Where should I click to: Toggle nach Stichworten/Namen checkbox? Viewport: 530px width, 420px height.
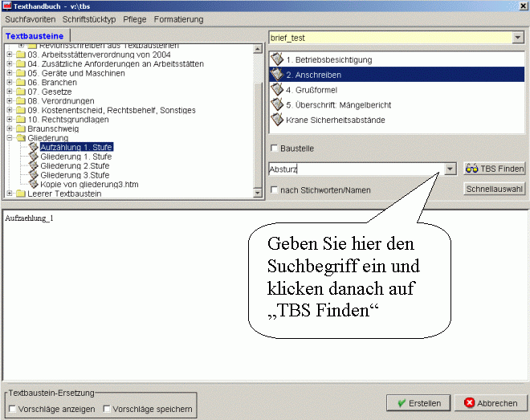pyautogui.click(x=274, y=190)
